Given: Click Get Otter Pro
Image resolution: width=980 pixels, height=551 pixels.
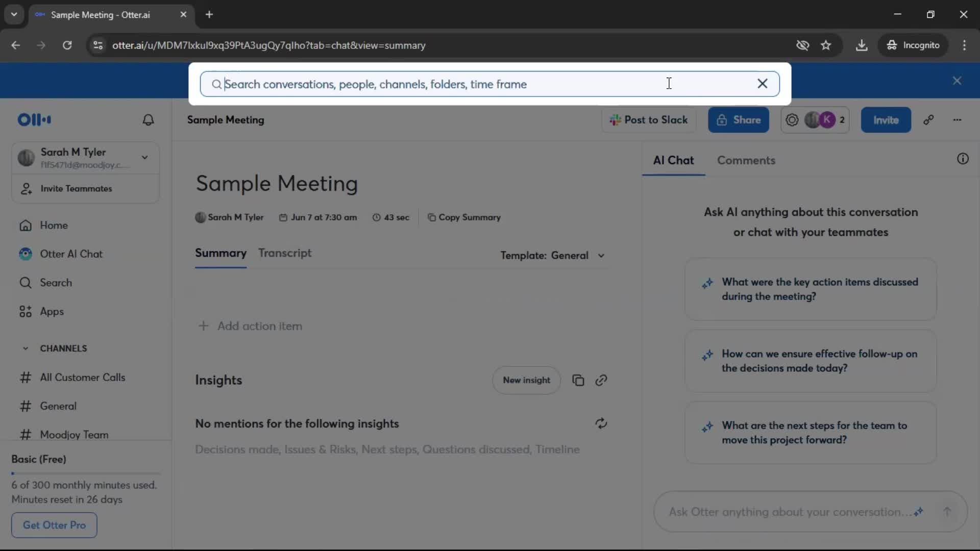Looking at the screenshot, I should click(54, 525).
